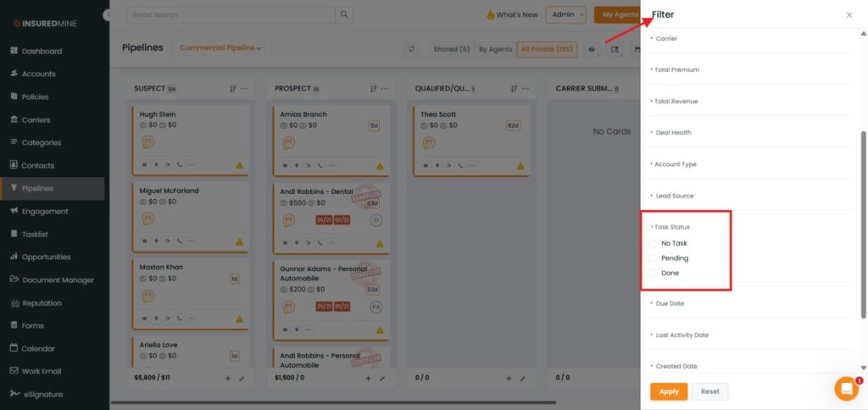Reset the filters

pos(709,391)
